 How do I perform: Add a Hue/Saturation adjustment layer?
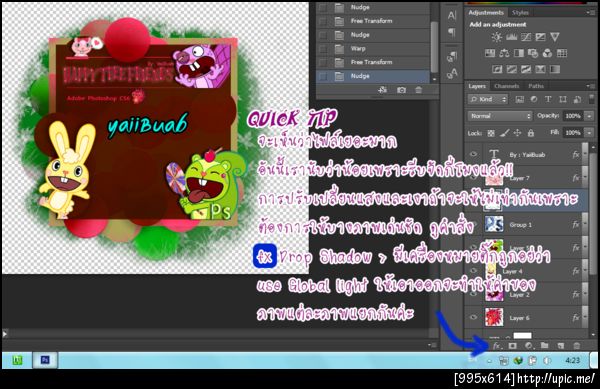click(490, 53)
